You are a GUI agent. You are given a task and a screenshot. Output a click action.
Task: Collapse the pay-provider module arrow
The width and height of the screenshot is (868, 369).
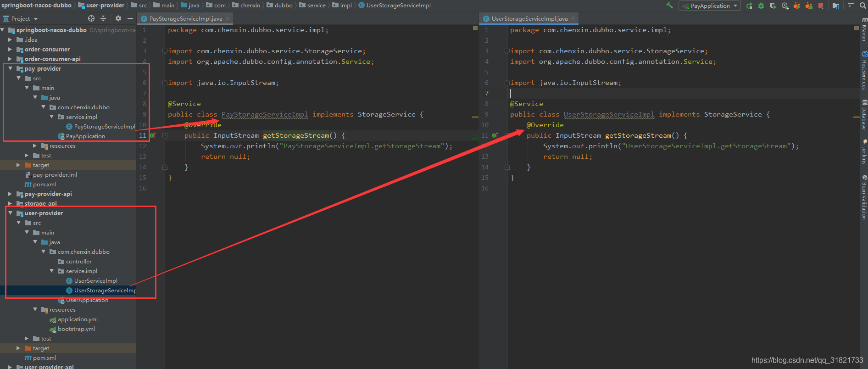10,68
